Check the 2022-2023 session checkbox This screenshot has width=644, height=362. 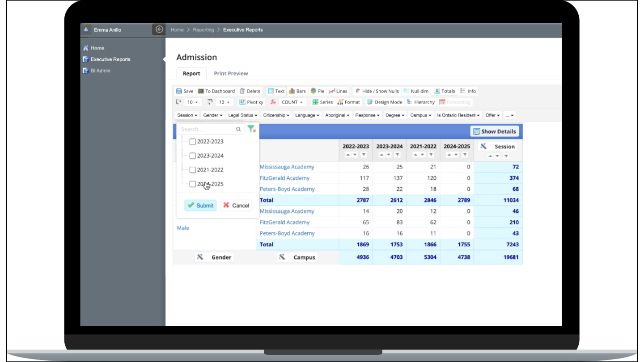click(x=193, y=141)
